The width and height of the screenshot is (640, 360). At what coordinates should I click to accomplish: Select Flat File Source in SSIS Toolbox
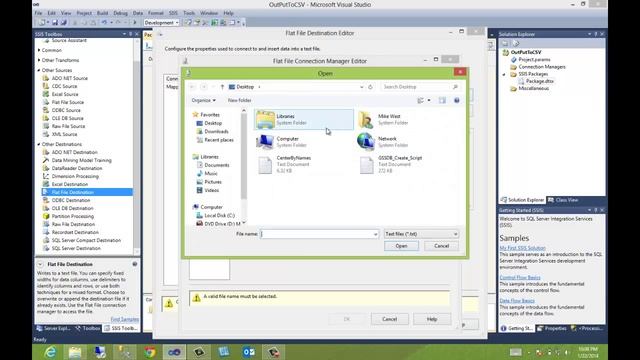[67, 102]
